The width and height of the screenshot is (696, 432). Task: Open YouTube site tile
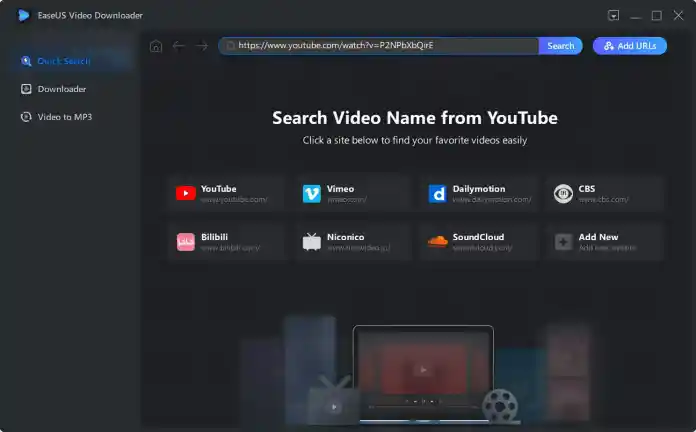(226, 193)
